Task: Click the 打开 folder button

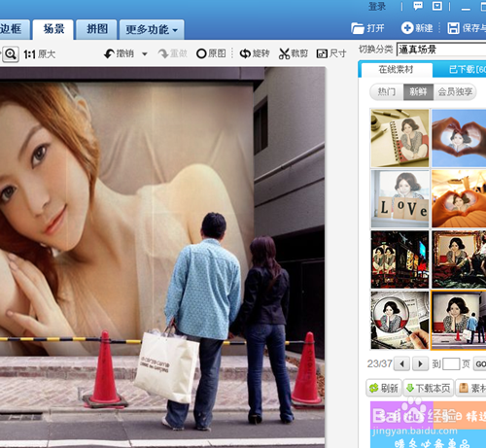Action: point(367,28)
